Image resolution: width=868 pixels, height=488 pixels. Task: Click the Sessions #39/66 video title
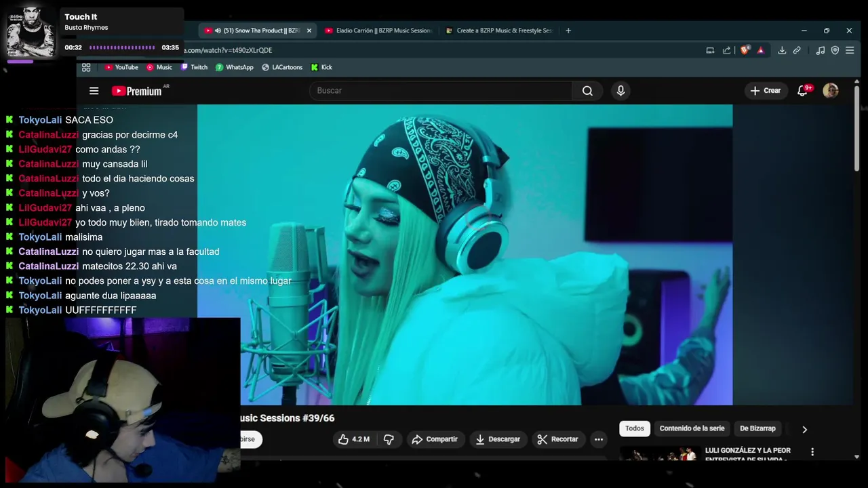click(288, 418)
